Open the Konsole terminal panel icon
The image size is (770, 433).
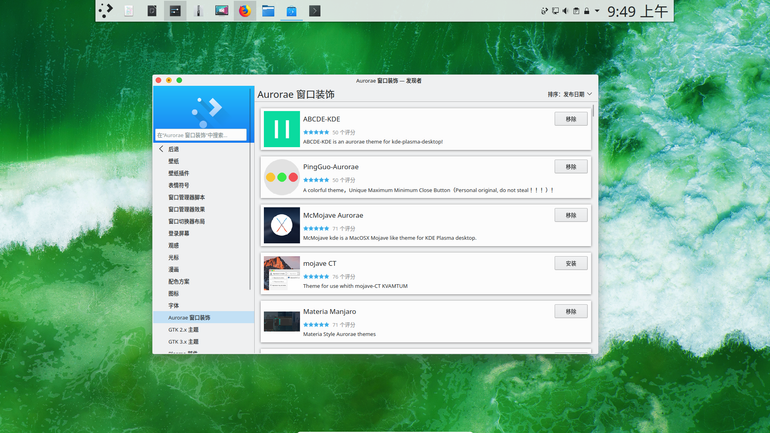(x=315, y=10)
